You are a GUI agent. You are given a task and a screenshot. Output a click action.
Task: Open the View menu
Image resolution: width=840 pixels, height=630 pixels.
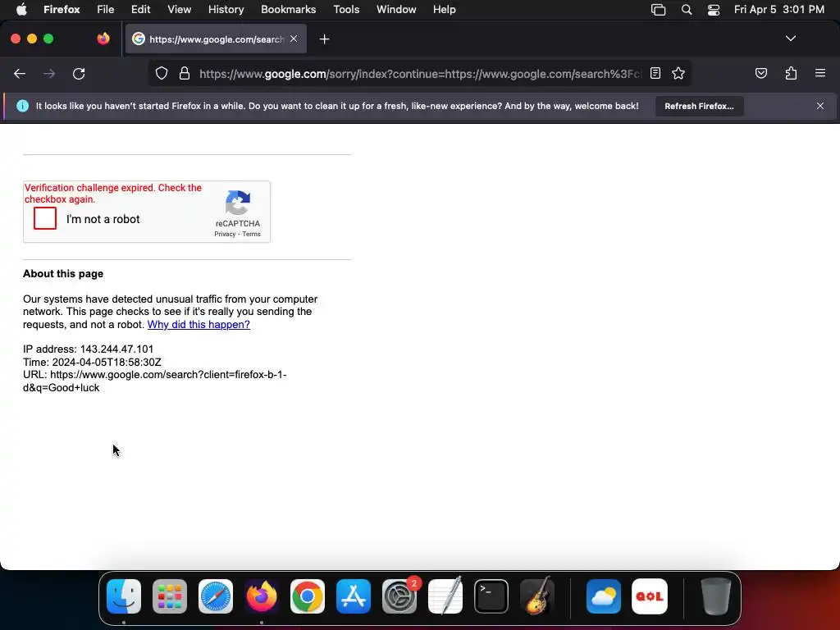[179, 10]
